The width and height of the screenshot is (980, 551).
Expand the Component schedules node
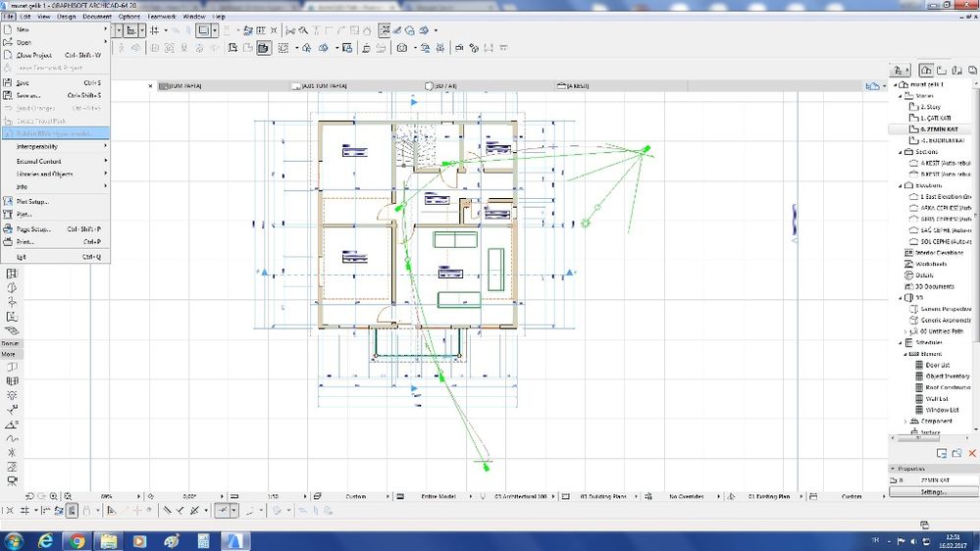[905, 421]
